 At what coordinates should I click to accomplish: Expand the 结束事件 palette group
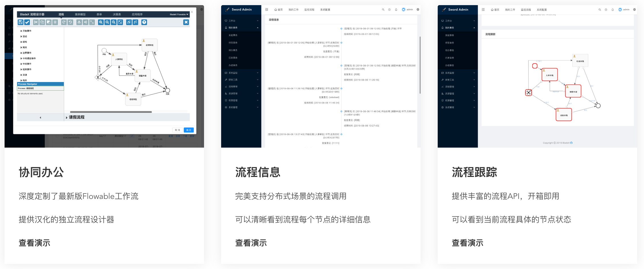pos(26,70)
